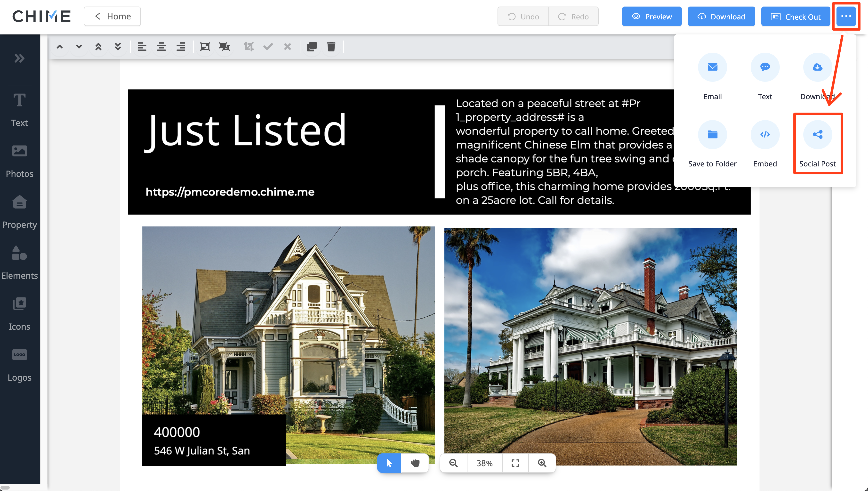Open the Icons panel in sidebar

coord(20,314)
